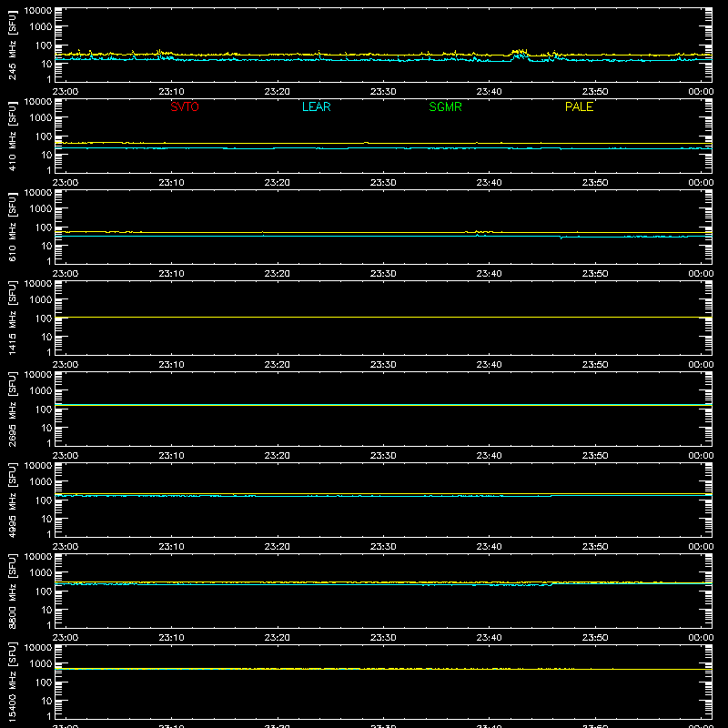Click the 00:00 tick label under 8800 MHz panel
728x728 pixels.
pyautogui.click(x=701, y=638)
